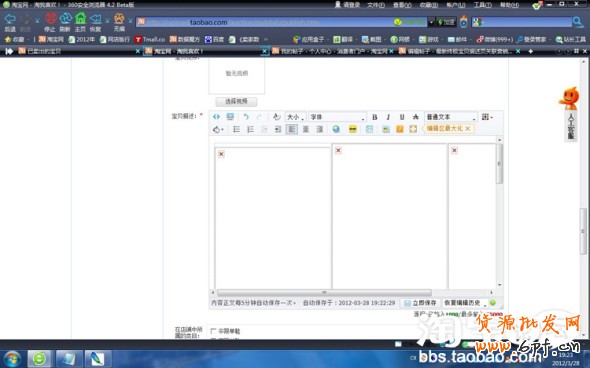Screen dimensions: 590x368
Task: Click the orange pencil icon in editor
Action: pyautogui.click(x=400, y=129)
